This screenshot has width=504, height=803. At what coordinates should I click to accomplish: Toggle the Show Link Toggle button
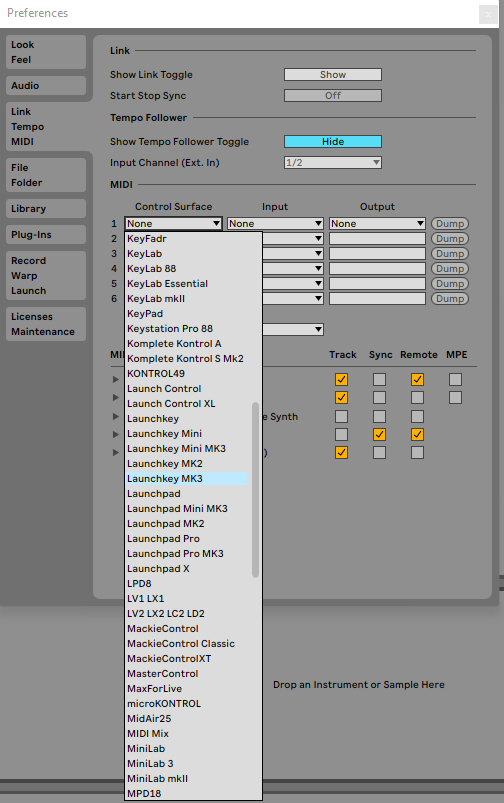pyautogui.click(x=333, y=75)
